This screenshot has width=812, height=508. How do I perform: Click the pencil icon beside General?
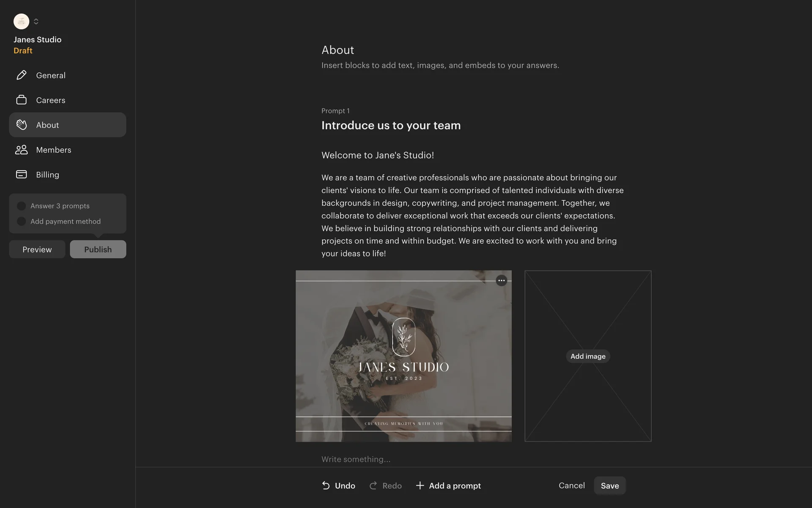(x=22, y=75)
